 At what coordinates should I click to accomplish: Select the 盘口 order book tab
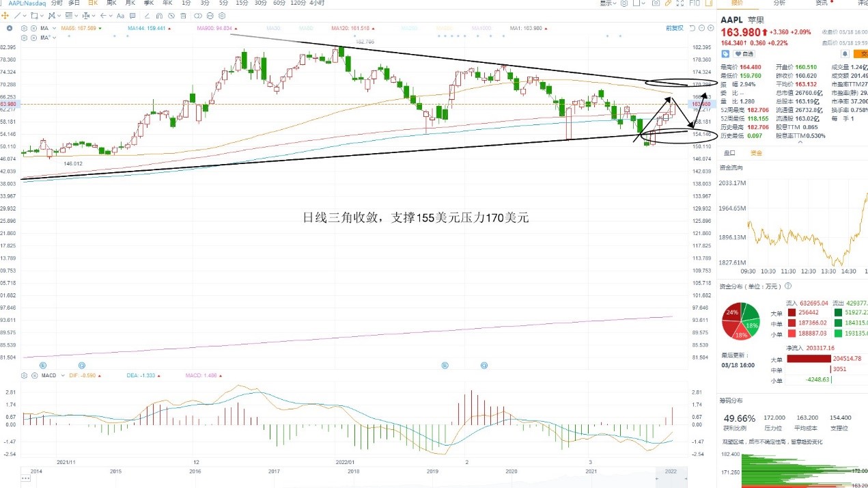click(729, 153)
